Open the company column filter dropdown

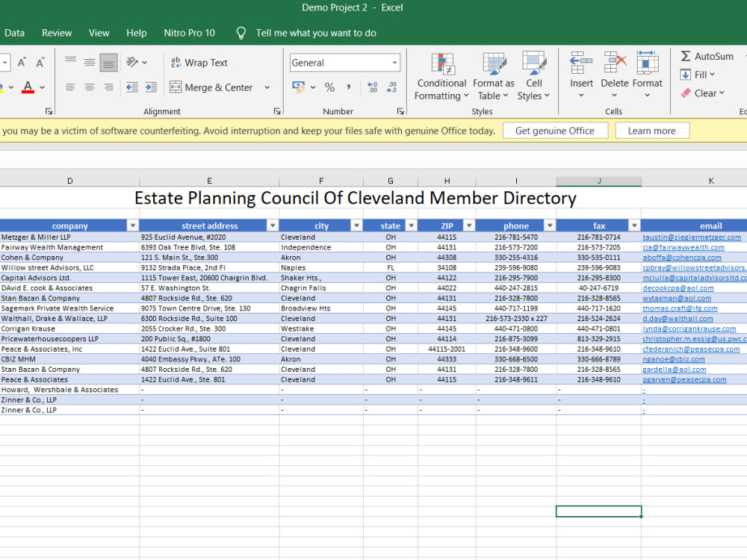[x=133, y=225]
